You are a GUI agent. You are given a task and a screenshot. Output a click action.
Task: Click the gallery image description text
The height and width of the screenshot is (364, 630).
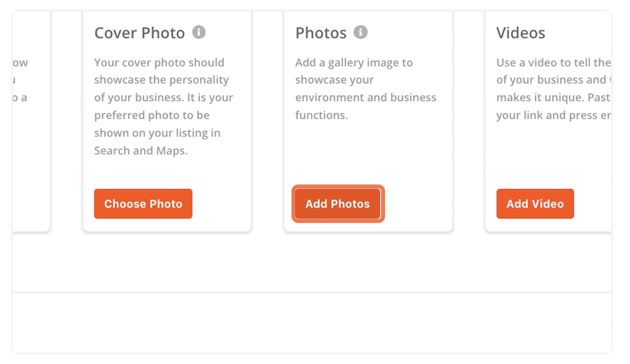tap(365, 89)
